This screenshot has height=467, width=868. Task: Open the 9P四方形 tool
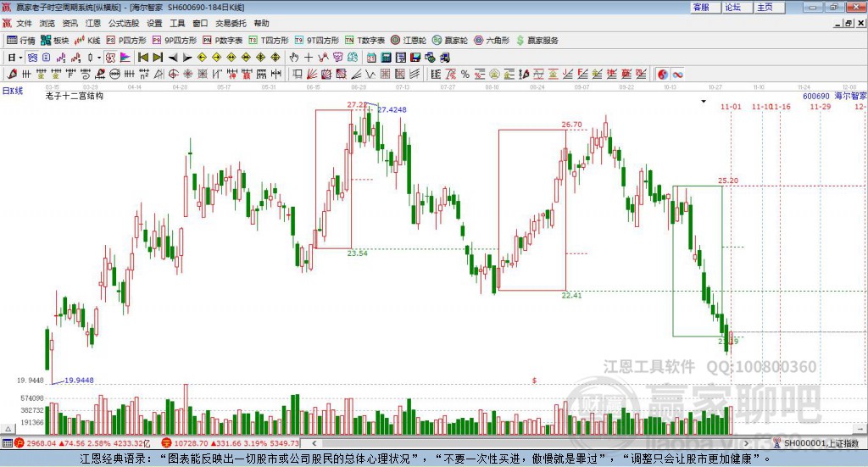175,41
